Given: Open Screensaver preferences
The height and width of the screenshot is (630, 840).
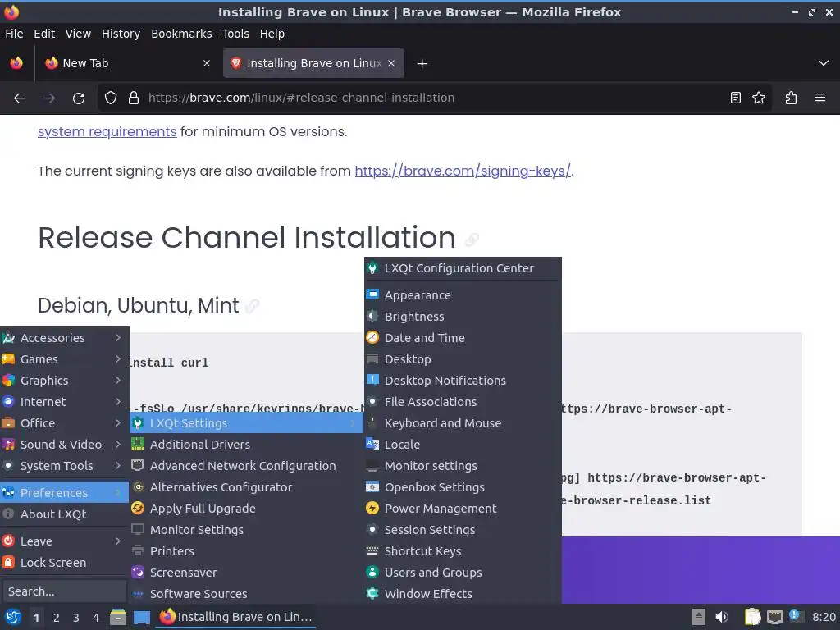Looking at the screenshot, I should [246, 573].
